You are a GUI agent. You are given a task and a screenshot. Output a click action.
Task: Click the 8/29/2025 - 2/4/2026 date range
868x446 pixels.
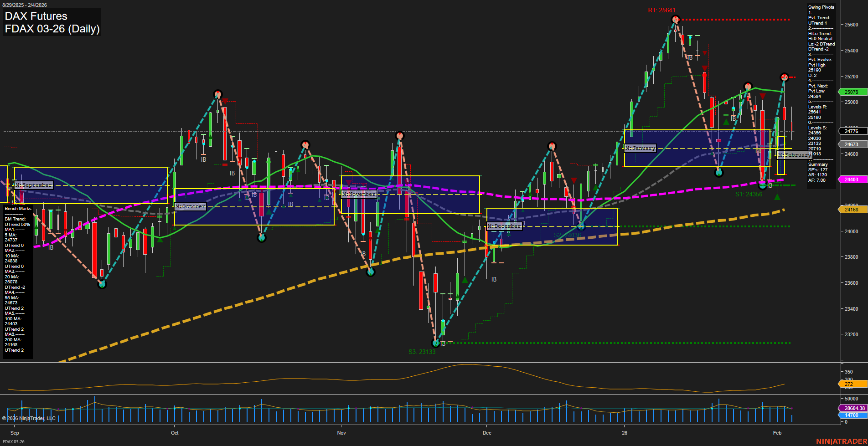pyautogui.click(x=25, y=5)
